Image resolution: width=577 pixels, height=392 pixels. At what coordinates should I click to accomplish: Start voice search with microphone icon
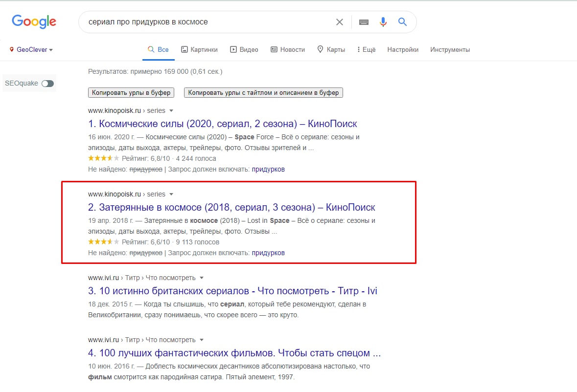tap(383, 22)
